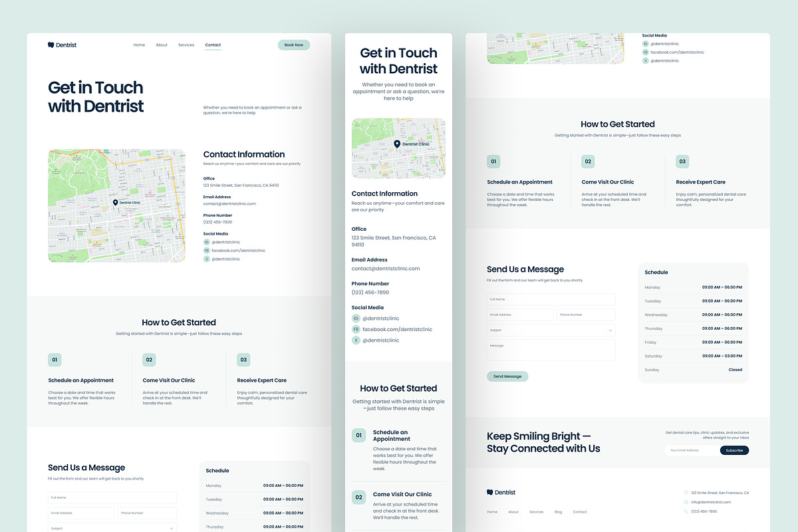Select Contact in the top navigation bar
The image size is (798, 532).
pyautogui.click(x=213, y=45)
